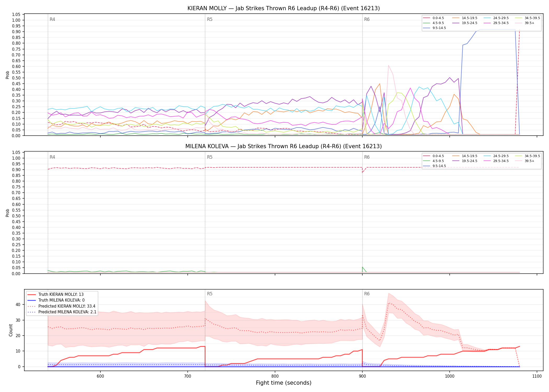Click the 40 tick on the Count axis
Screen dimensions: 549x392
(x=18, y=304)
